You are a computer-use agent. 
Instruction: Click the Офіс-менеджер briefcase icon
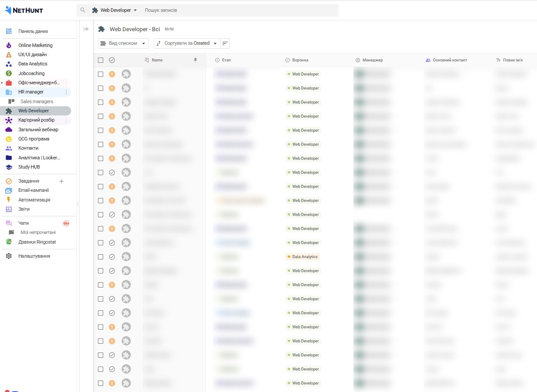[x=9, y=83]
